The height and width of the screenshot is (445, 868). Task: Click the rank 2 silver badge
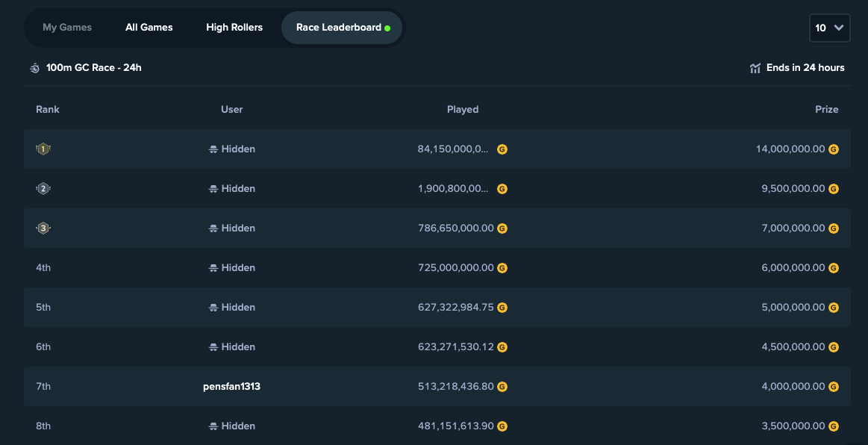(x=43, y=189)
